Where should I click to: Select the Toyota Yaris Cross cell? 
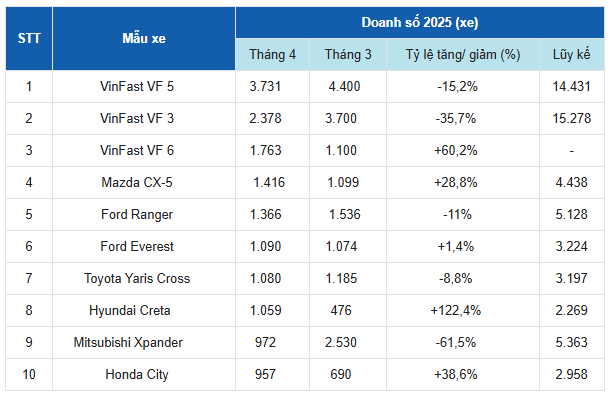pos(144,278)
